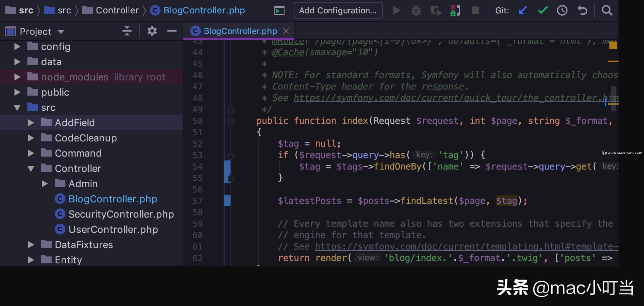Run with coverage using the shield icon
Image resolution: width=644 pixels, height=306 pixels.
point(436,10)
